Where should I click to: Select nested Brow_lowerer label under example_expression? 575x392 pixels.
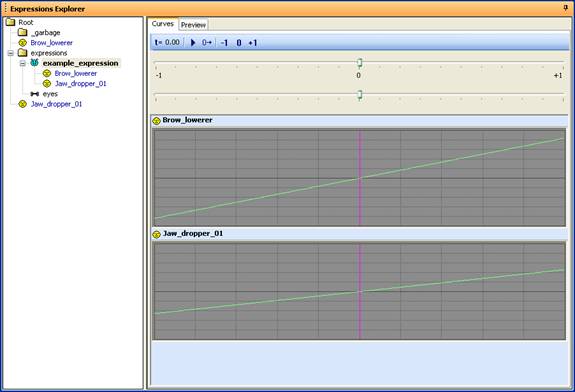(x=76, y=73)
